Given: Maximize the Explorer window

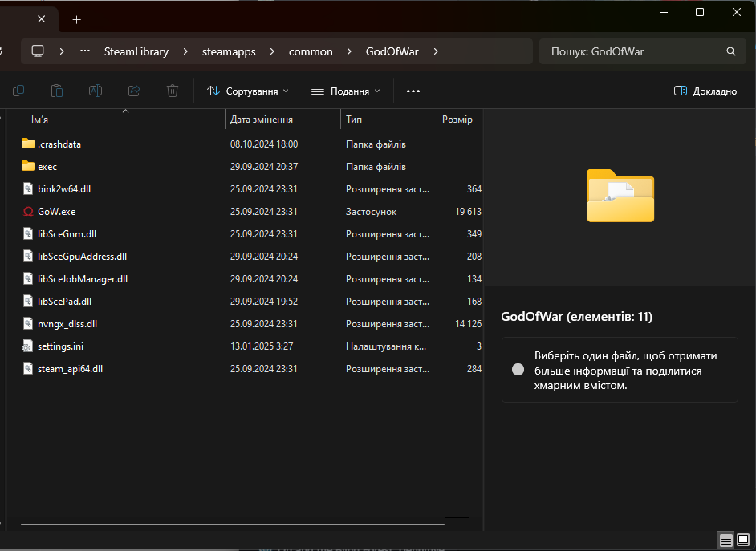Looking at the screenshot, I should point(700,13).
